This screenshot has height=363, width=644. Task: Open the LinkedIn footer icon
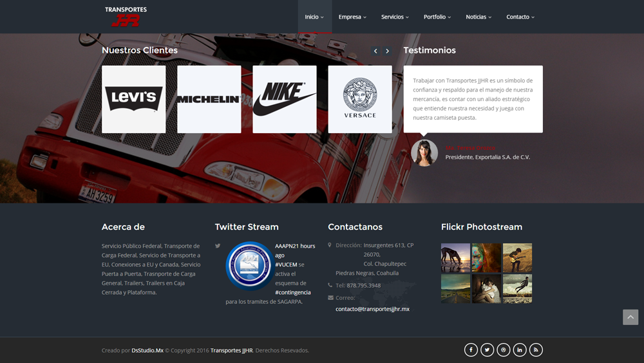(520, 350)
